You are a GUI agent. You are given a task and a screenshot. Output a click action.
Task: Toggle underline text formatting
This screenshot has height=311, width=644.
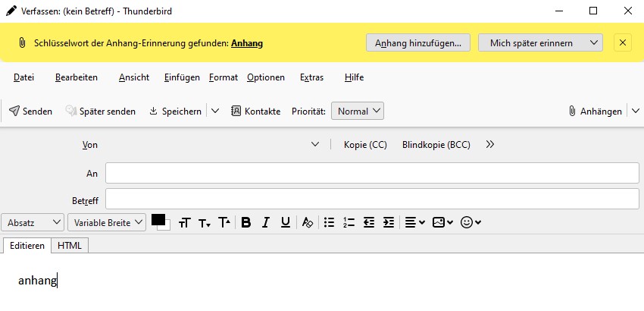point(286,223)
